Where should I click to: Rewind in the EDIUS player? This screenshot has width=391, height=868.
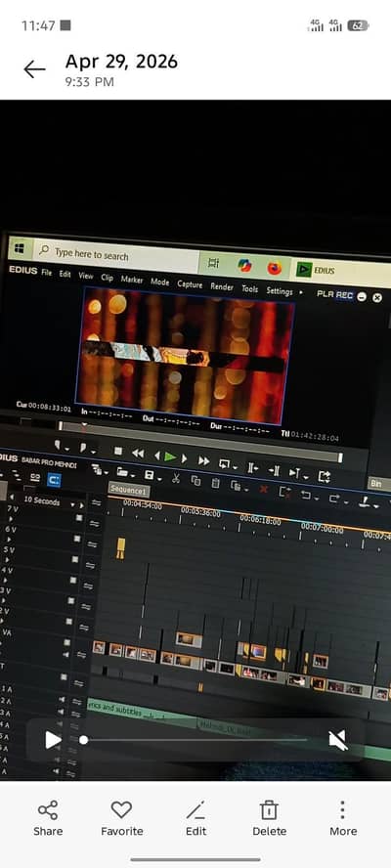138,454
